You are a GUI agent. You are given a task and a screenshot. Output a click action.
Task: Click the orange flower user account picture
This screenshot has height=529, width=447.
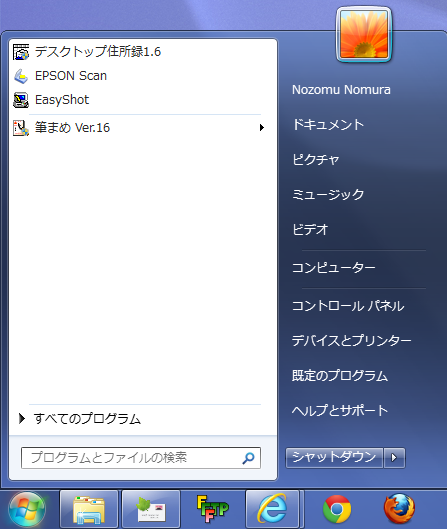[364, 34]
